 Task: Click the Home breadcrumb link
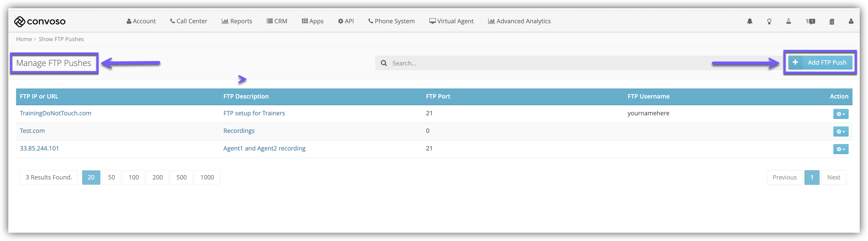(x=24, y=39)
